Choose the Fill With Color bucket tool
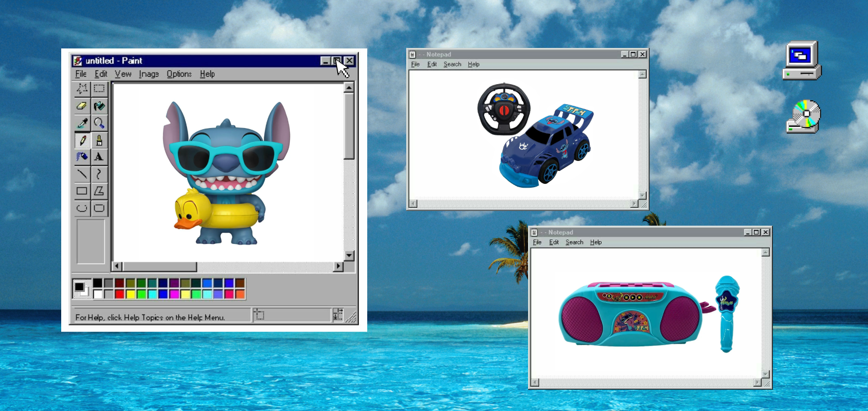Viewport: 868px width, 411px height. (x=99, y=106)
